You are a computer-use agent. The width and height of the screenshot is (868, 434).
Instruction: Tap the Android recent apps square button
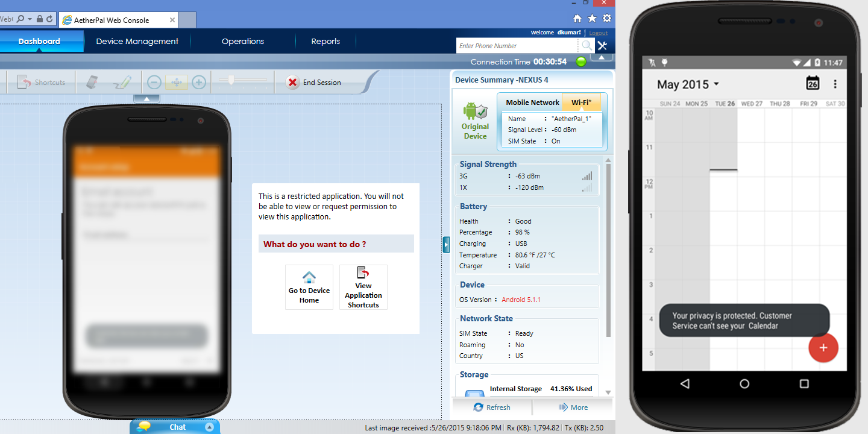tap(804, 383)
